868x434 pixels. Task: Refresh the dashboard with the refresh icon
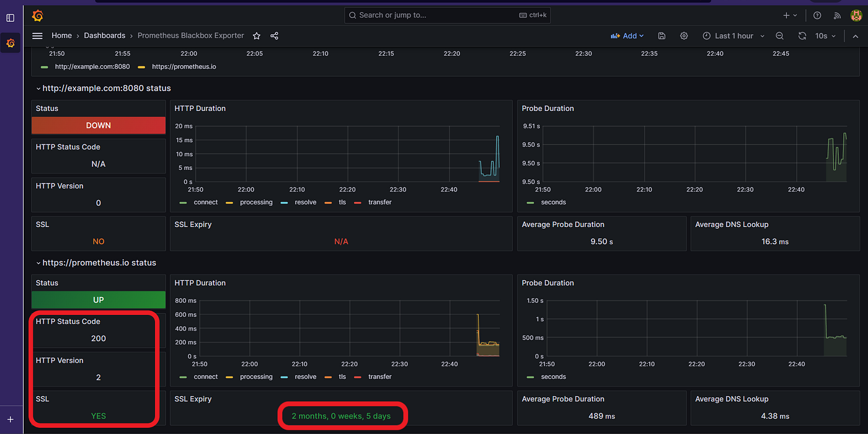pos(802,35)
